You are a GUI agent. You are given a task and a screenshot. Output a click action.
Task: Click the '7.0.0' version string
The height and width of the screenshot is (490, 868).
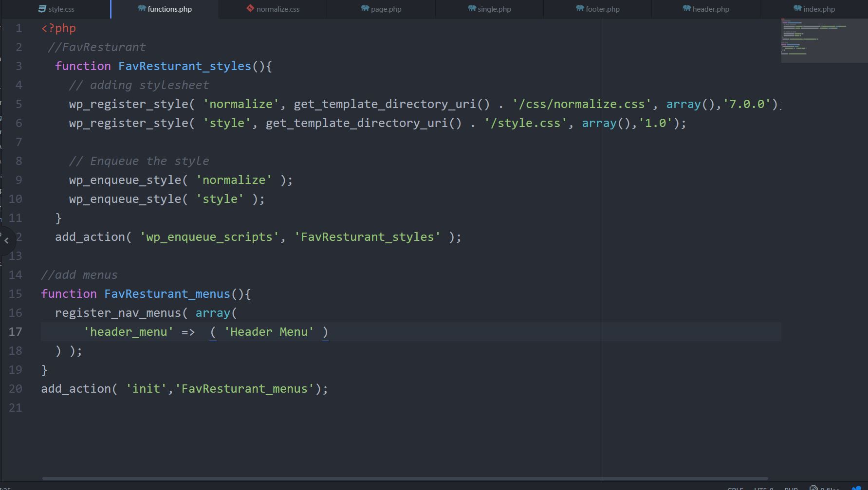747,104
